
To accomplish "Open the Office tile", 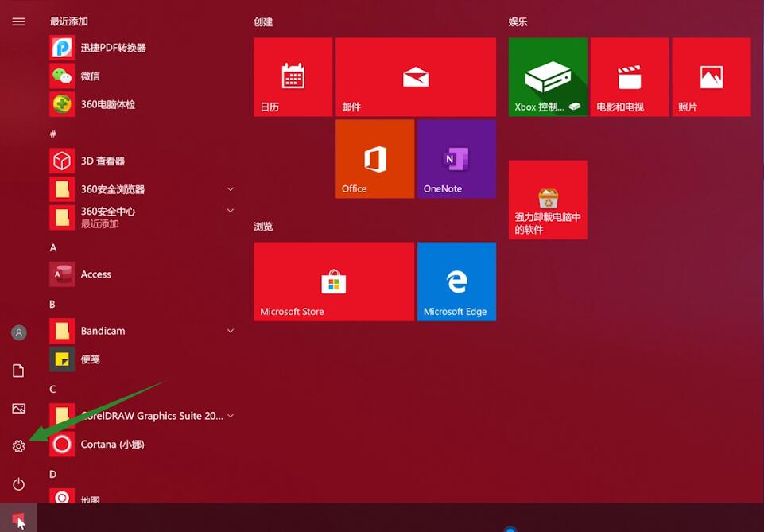I will (374, 159).
